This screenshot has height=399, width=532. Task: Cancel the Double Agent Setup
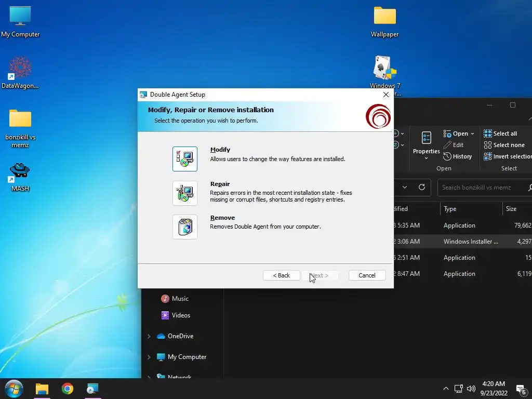click(x=367, y=275)
